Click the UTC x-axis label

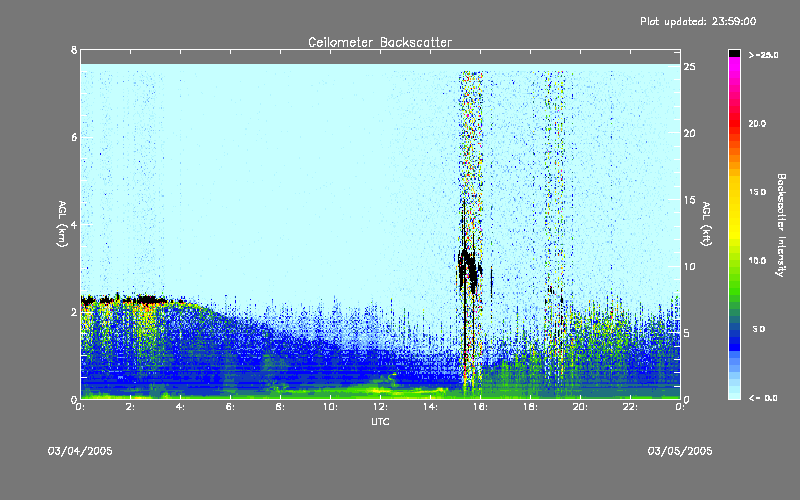pyautogui.click(x=380, y=421)
